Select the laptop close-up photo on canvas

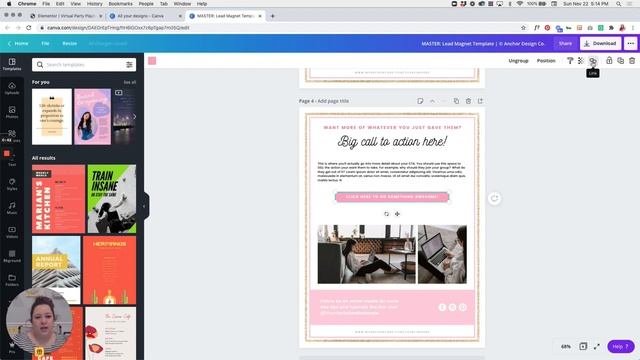442,254
